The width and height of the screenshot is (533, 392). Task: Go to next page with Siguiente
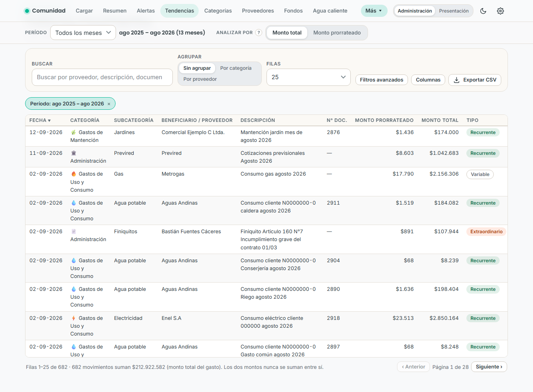(x=489, y=367)
